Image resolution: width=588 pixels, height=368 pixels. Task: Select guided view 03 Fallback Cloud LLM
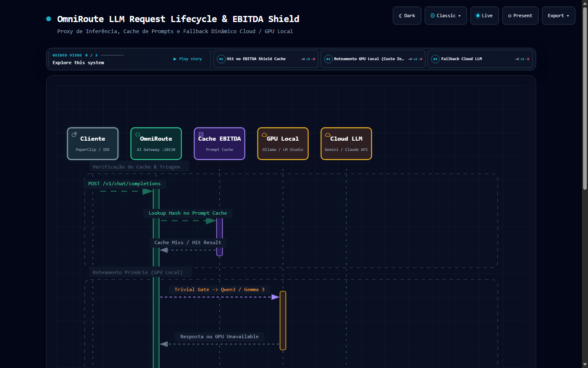point(480,59)
